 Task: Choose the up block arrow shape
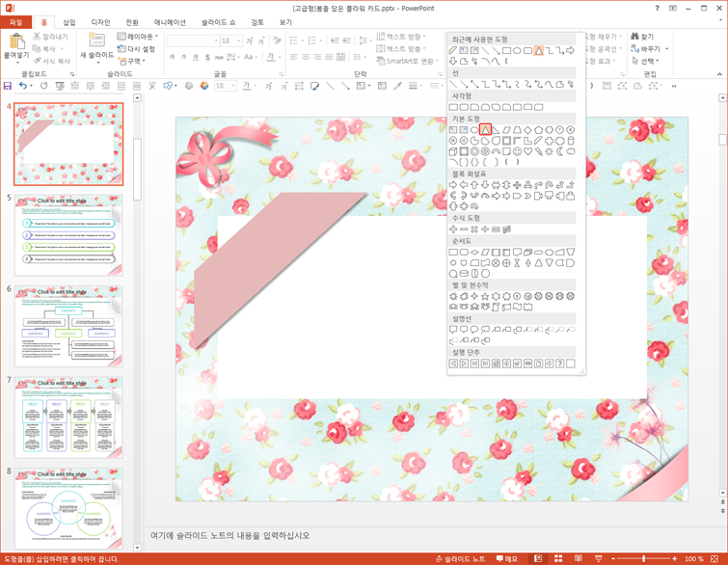pos(474,185)
